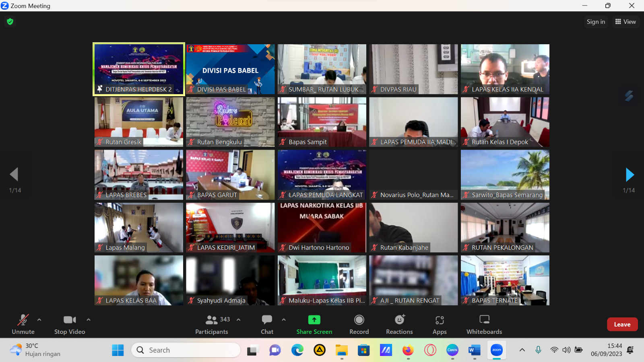Click the green encryption shield icon

click(x=10, y=22)
